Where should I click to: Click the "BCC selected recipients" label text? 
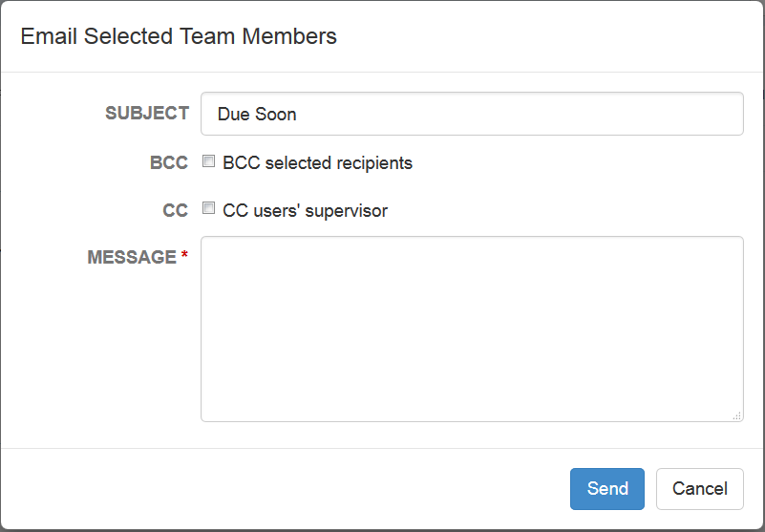317,163
